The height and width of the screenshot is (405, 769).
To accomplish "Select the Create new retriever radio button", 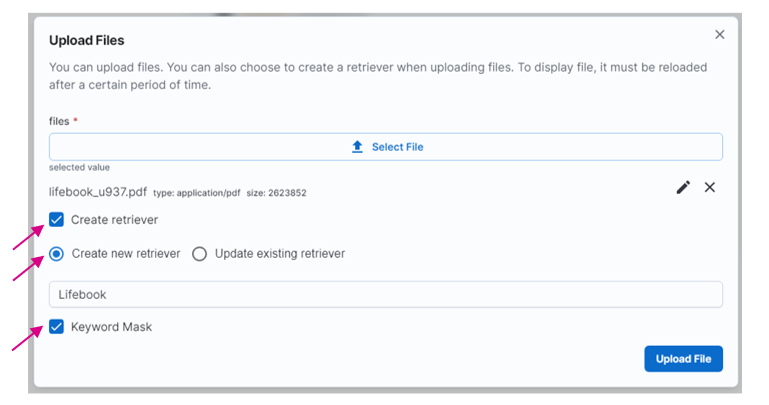I will pos(57,254).
